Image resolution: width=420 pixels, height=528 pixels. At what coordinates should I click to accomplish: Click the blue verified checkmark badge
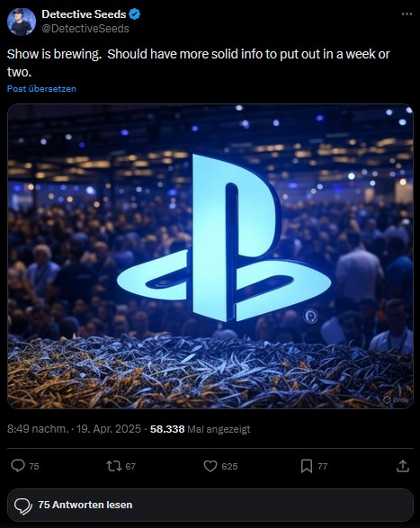[x=135, y=14]
